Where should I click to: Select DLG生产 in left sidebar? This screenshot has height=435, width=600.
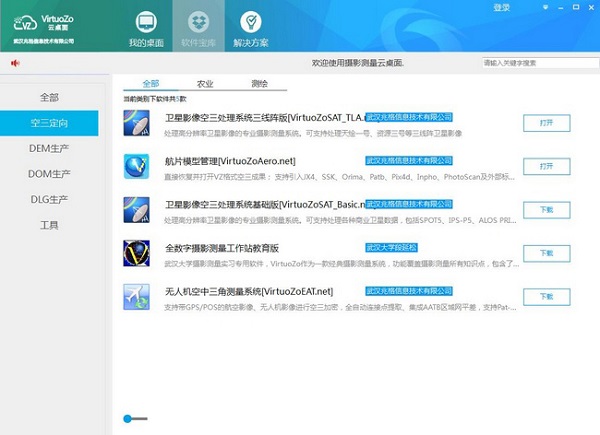click(x=48, y=200)
